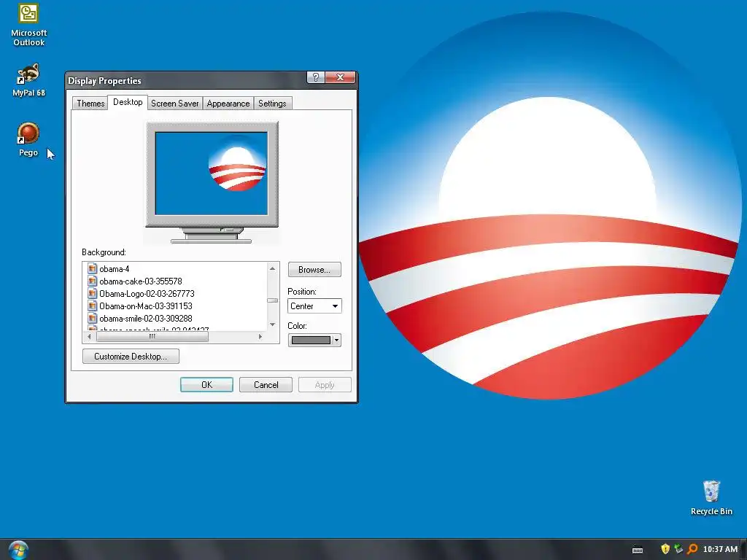Click the help question mark button
This screenshot has height=560, width=747.
coord(315,77)
